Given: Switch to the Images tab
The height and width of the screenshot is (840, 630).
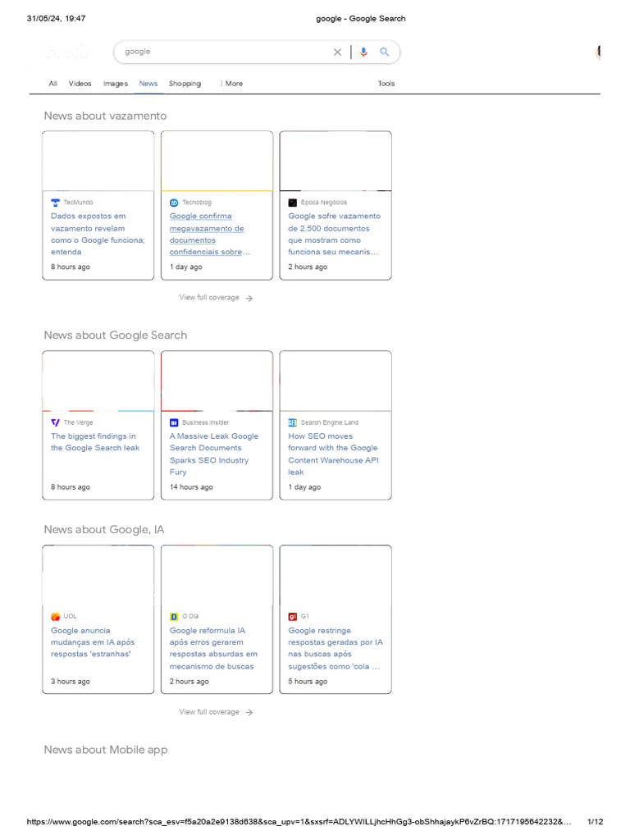Looking at the screenshot, I should (116, 84).
